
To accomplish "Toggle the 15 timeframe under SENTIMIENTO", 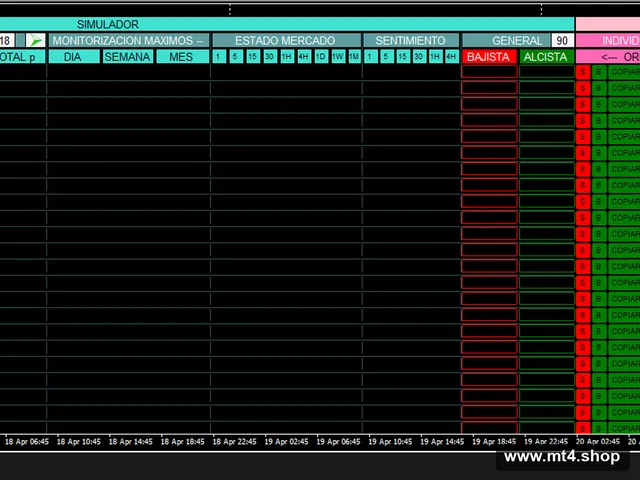I will (x=403, y=56).
